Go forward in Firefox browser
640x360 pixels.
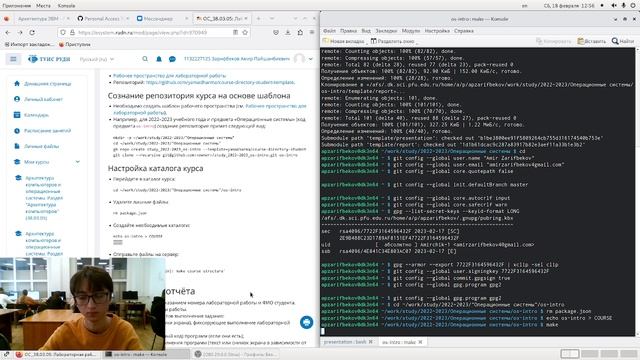click(x=20, y=32)
